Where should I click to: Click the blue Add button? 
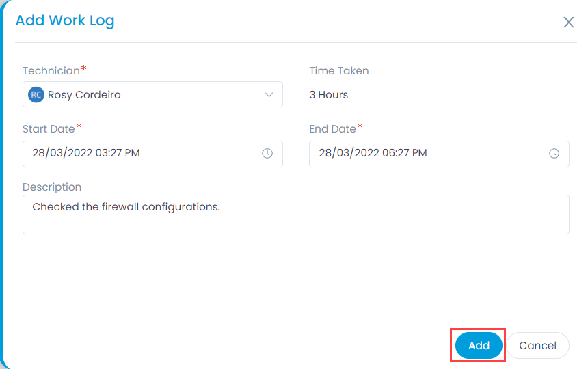(x=479, y=345)
